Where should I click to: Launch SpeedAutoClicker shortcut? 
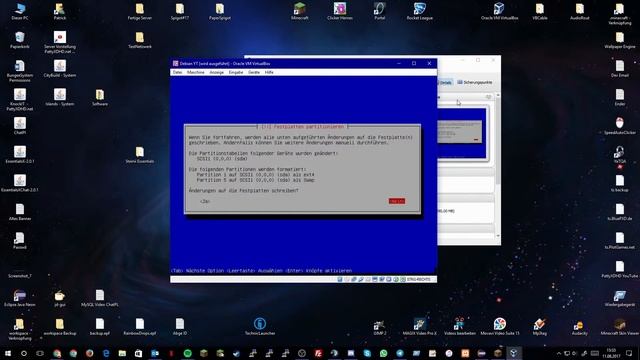(x=620, y=126)
